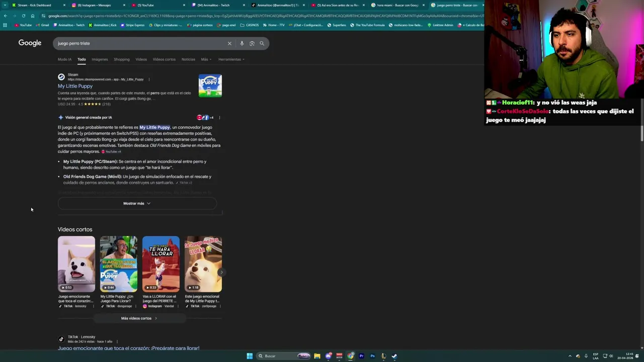Show hidden system tray icons
The image size is (644, 362).
point(570,356)
